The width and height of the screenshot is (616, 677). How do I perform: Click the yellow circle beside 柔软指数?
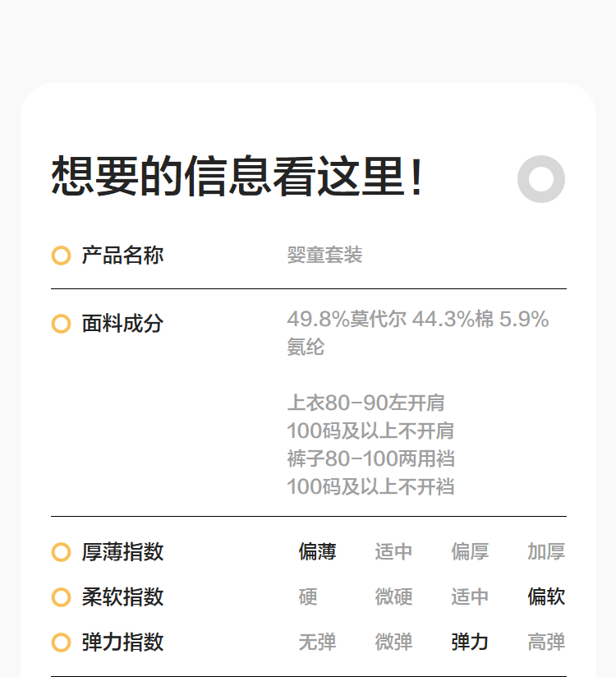(x=61, y=597)
